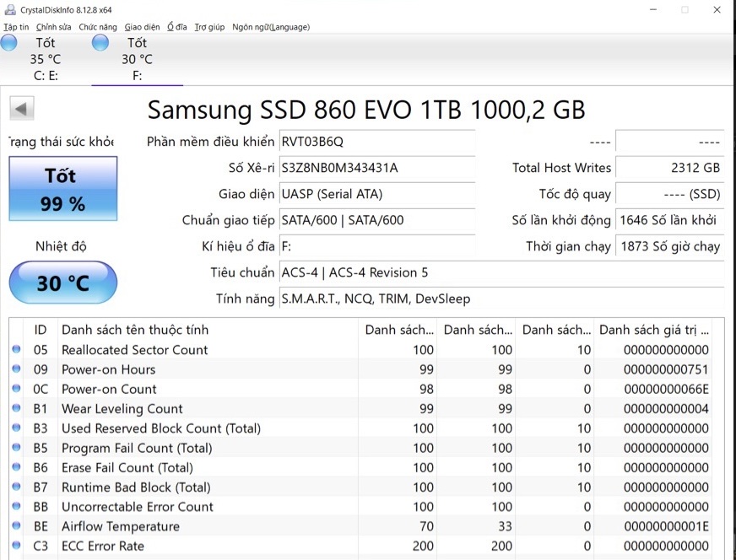Select the Power-on Hours attribute name
The height and width of the screenshot is (560, 736).
(108, 369)
